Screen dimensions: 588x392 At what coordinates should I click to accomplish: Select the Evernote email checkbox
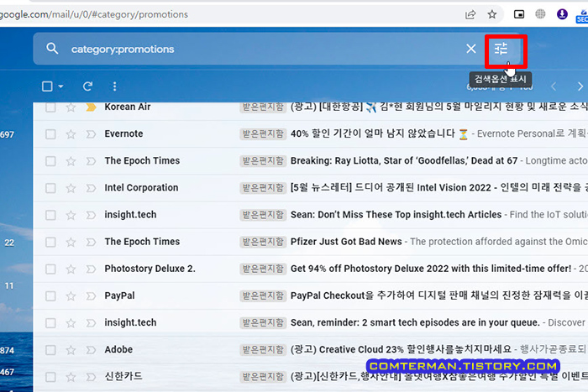50,134
